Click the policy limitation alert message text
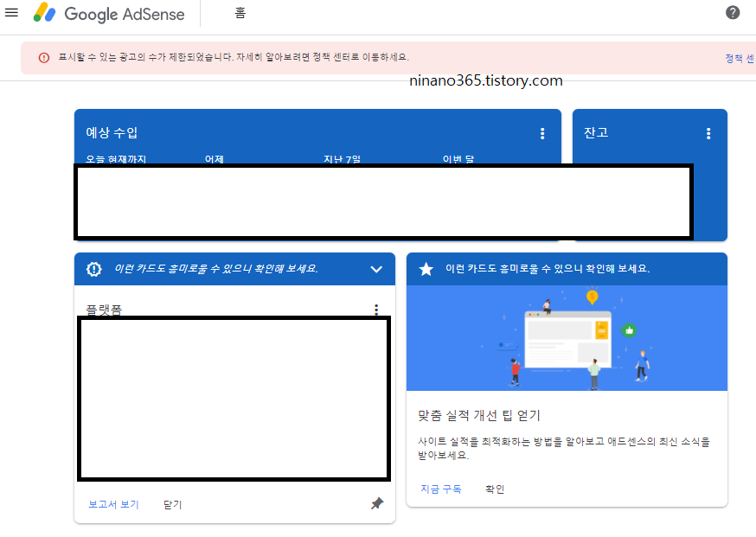The image size is (756, 537). [x=234, y=57]
